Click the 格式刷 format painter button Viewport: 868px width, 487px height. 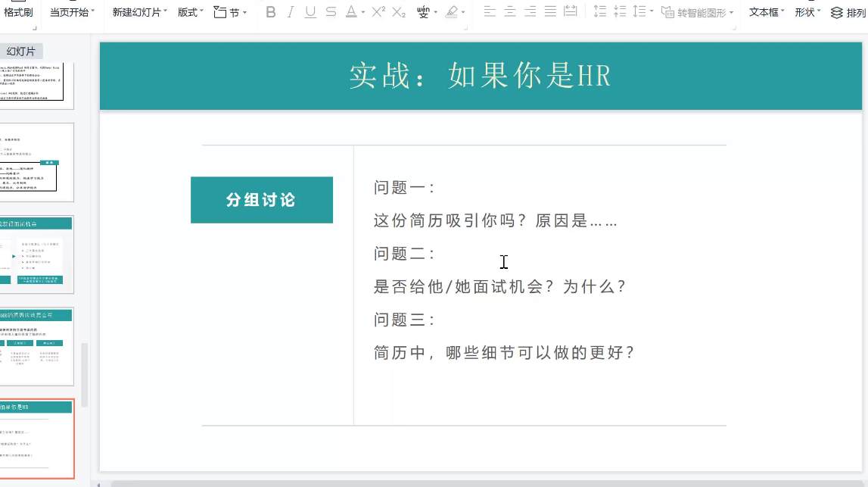click(18, 12)
